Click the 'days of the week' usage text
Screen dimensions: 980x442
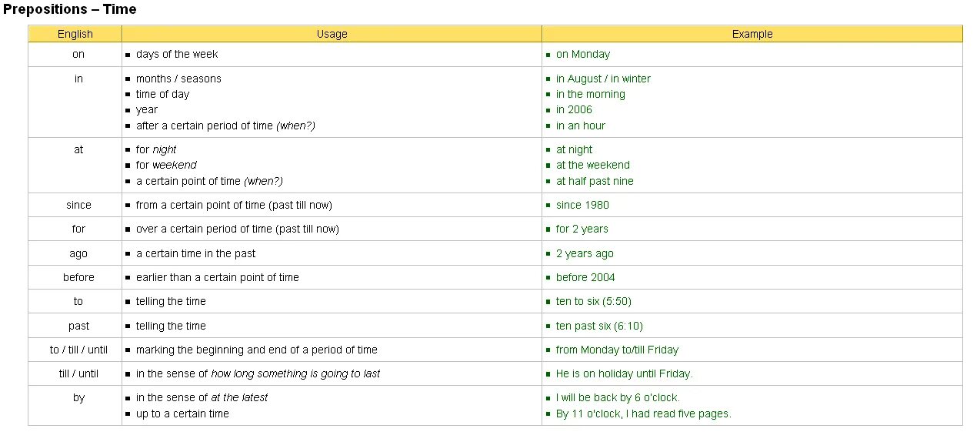pos(177,55)
